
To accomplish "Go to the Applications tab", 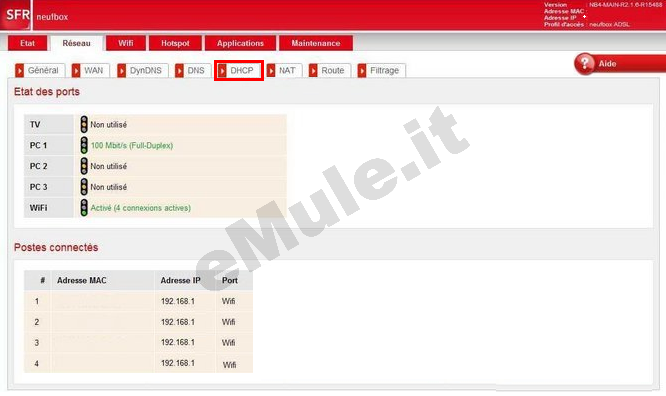I will 240,43.
